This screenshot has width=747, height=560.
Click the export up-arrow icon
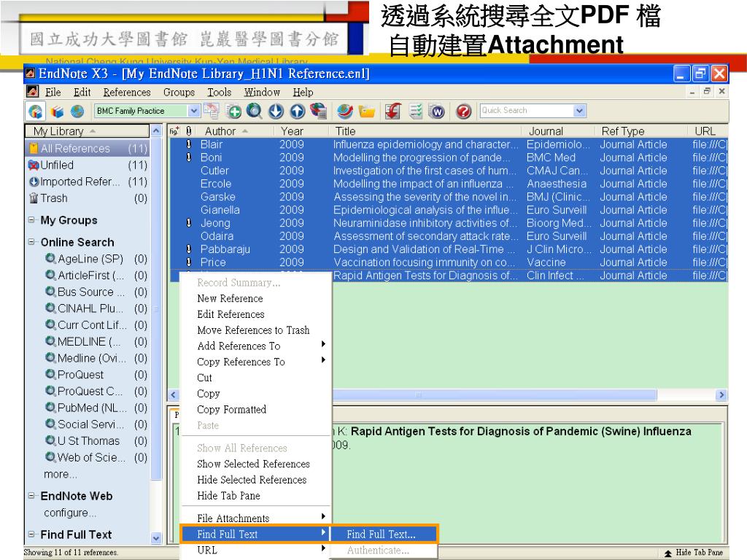298,111
